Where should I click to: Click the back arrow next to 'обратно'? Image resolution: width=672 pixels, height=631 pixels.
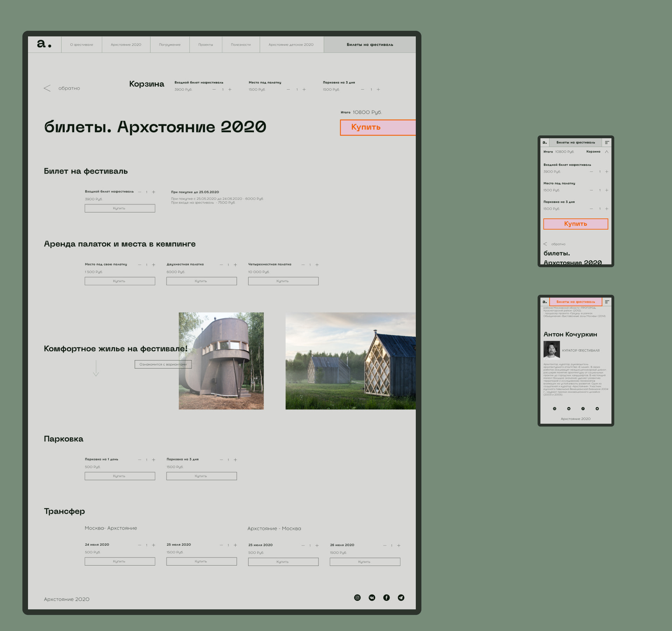pos(47,88)
